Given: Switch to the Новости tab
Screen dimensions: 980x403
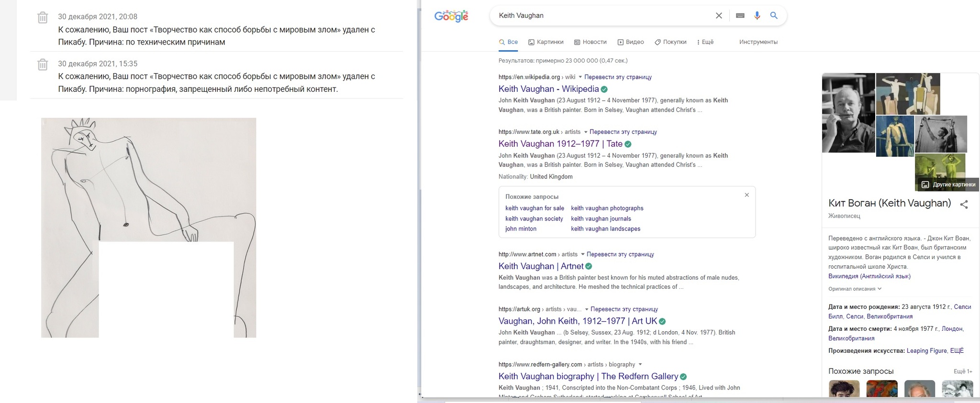Looking at the screenshot, I should coord(590,42).
